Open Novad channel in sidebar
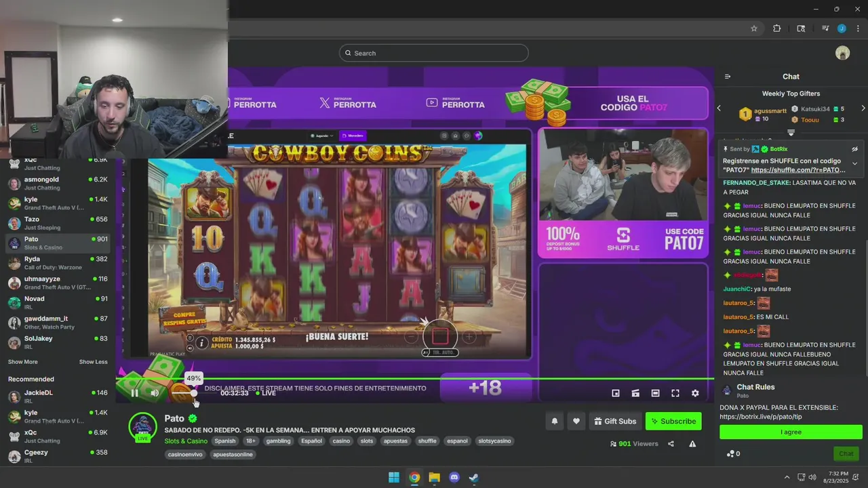 pos(58,302)
